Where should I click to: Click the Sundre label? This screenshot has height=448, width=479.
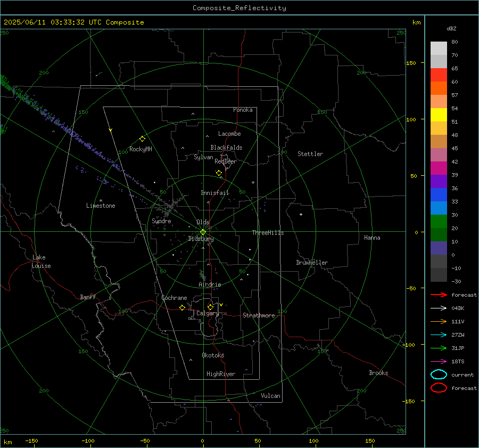[x=161, y=221]
